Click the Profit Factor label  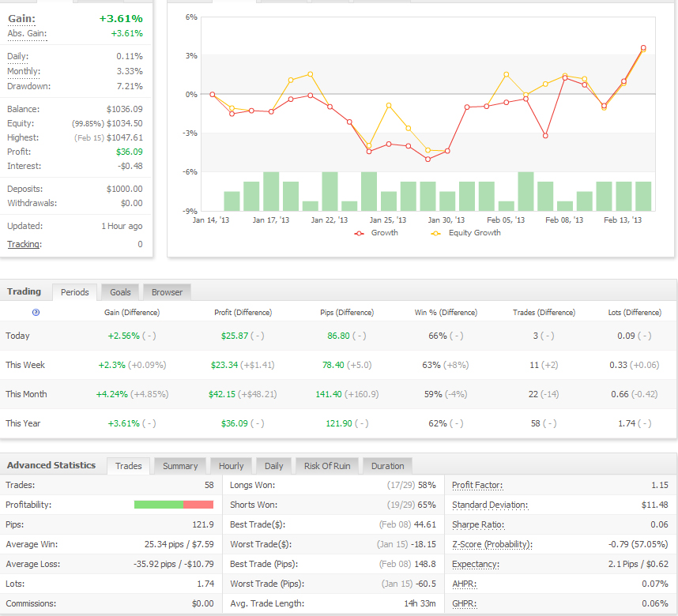(477, 485)
